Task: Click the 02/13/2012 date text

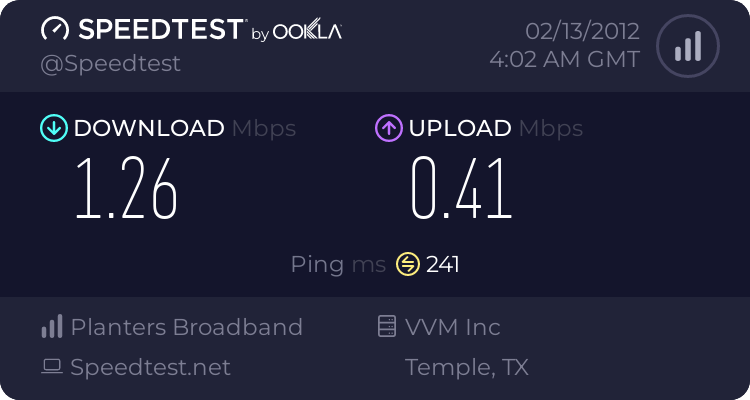Action: click(583, 32)
